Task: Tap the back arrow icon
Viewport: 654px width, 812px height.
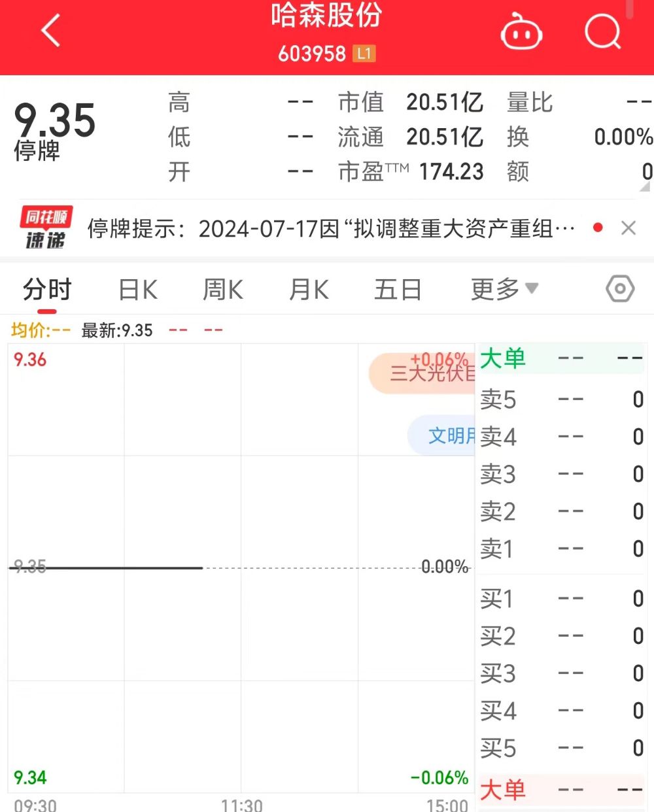Action: pos(51,31)
